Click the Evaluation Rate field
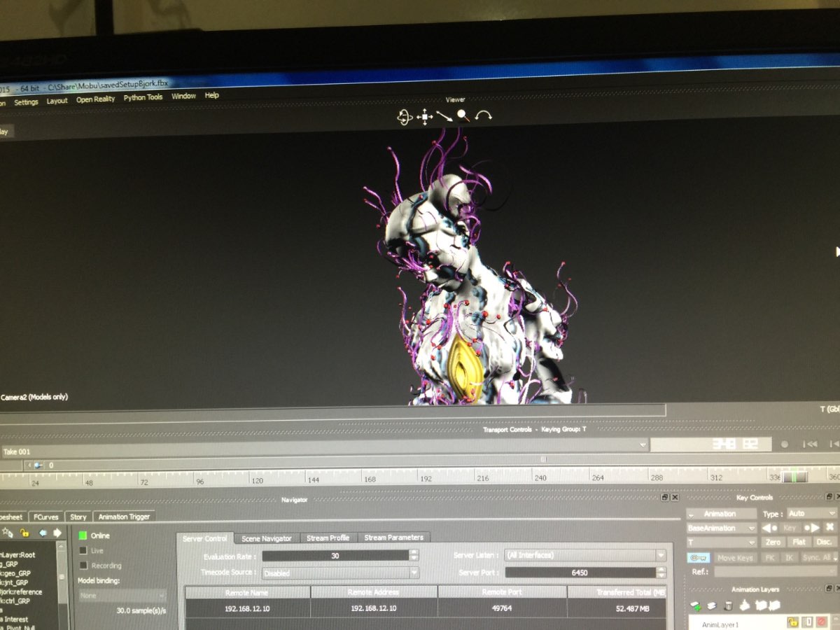This screenshot has width=840, height=630. (335, 556)
